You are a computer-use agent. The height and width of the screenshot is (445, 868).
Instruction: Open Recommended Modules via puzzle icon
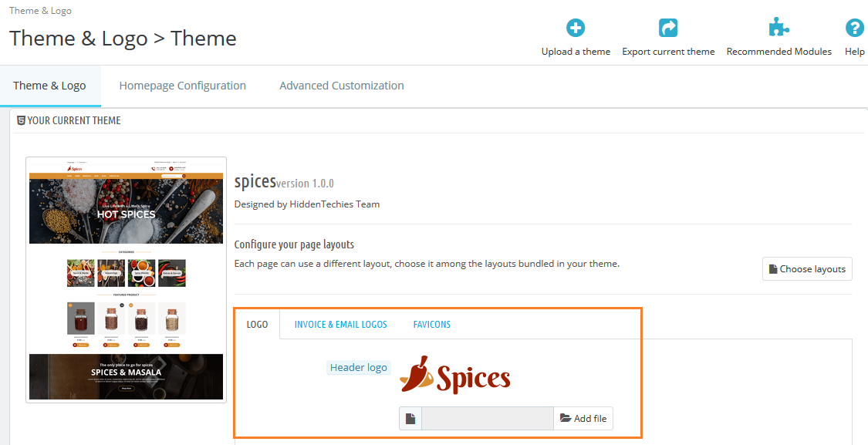[778, 27]
